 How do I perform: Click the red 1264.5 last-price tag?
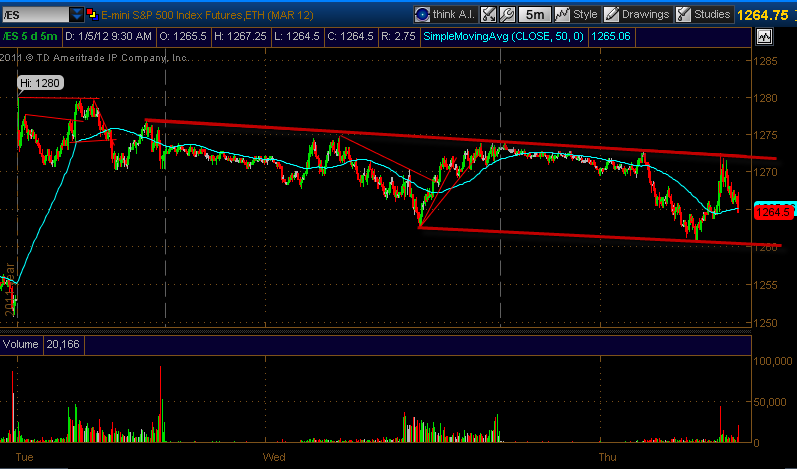click(x=773, y=212)
